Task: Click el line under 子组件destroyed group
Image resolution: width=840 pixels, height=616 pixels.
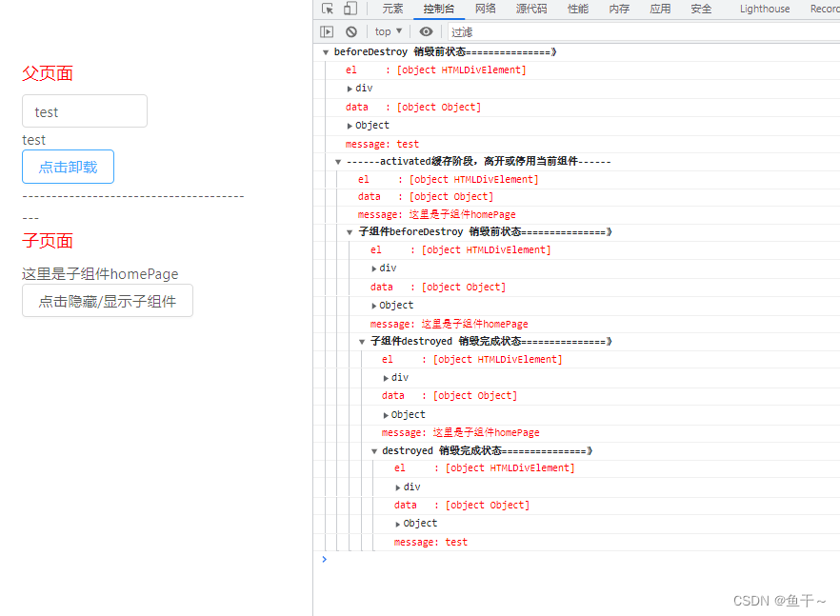Action: [472, 360]
